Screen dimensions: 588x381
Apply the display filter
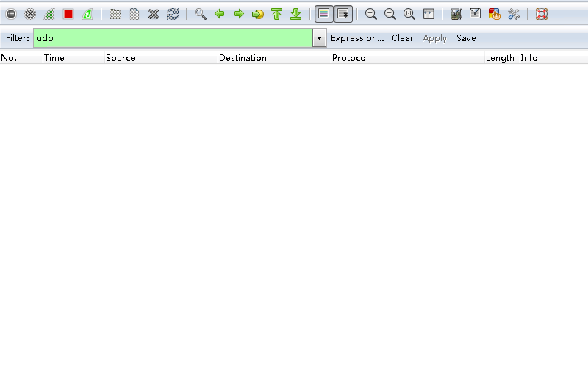coord(434,38)
